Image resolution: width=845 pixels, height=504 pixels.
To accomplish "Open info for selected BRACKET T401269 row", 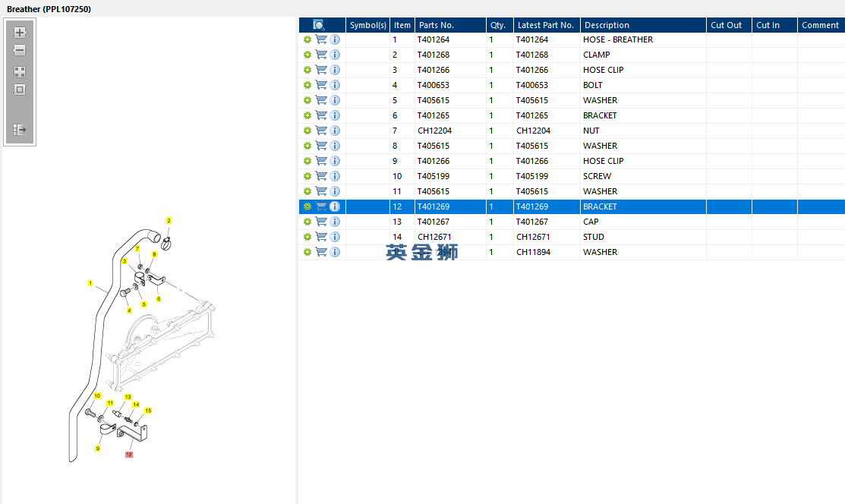I will [x=335, y=206].
